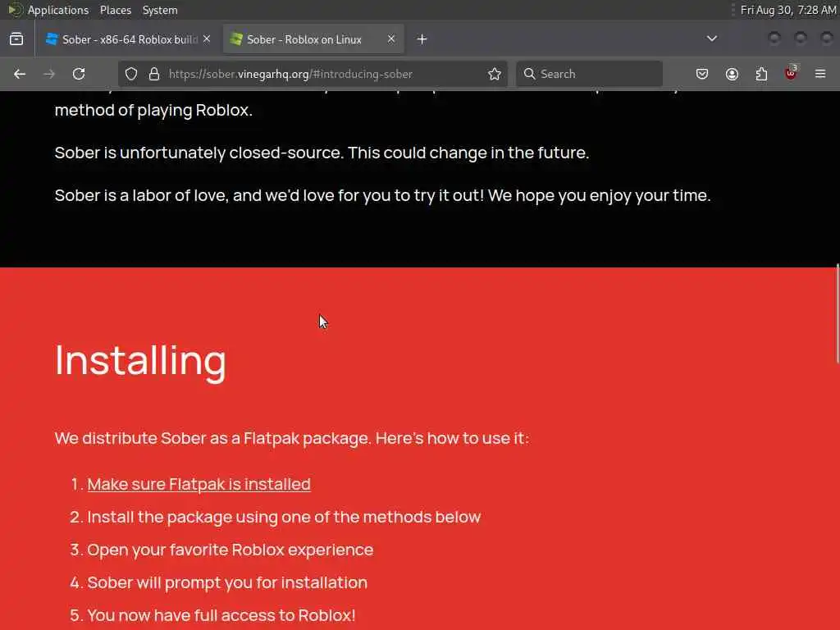Close the 'Sober - x86-64 Roblox build' tab
This screenshot has height=630, width=840.
(207, 39)
